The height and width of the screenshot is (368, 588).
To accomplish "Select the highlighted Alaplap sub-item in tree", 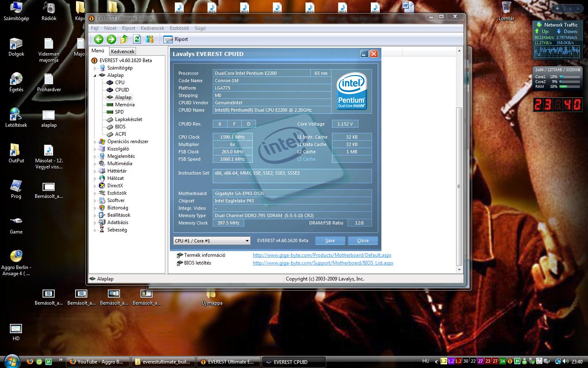I will (x=123, y=97).
